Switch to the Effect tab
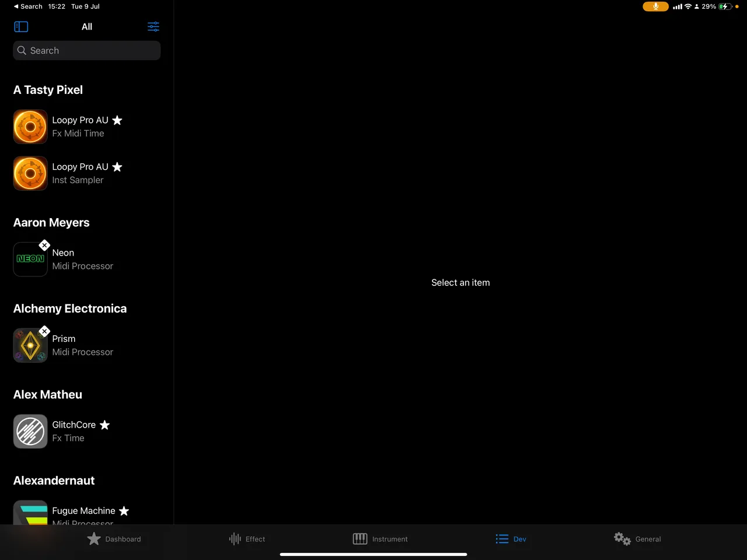 [247, 539]
